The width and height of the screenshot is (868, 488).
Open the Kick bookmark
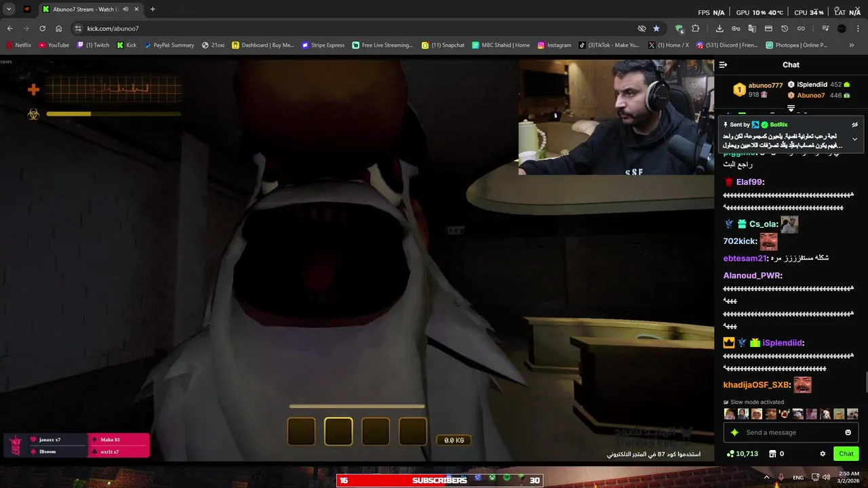127,45
